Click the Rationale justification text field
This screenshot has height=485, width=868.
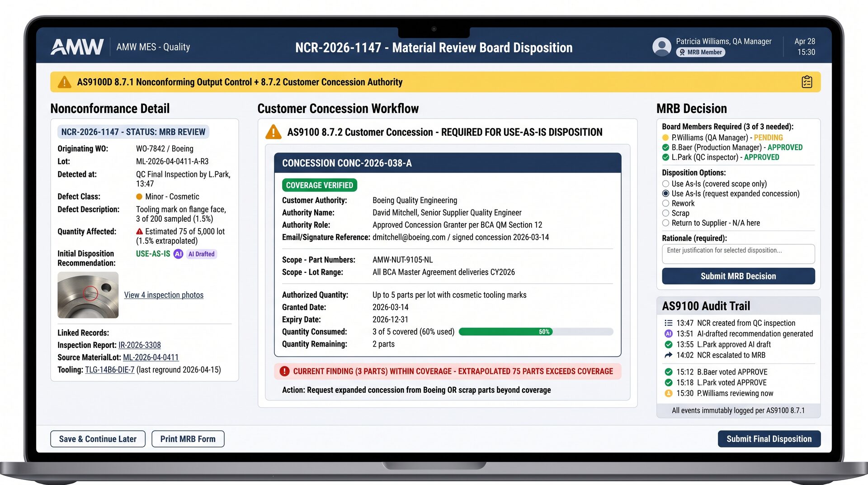[738, 254]
